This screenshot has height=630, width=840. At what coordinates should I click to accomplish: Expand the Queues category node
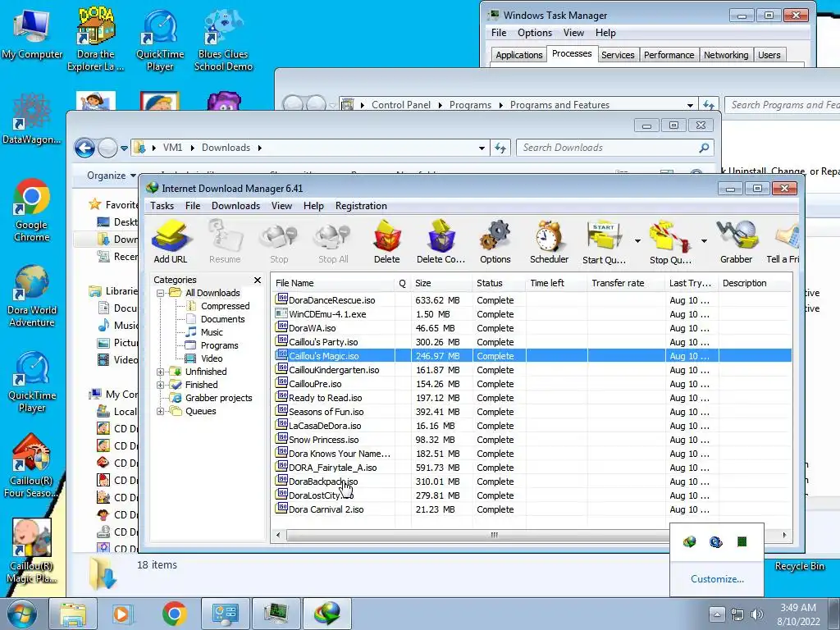(160, 412)
